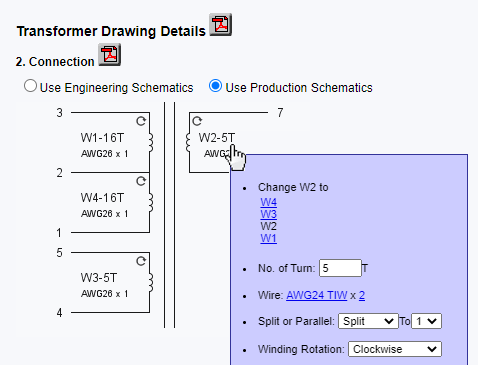Select Use Engineering Schematics radio button
The height and width of the screenshot is (365, 478).
point(30,86)
